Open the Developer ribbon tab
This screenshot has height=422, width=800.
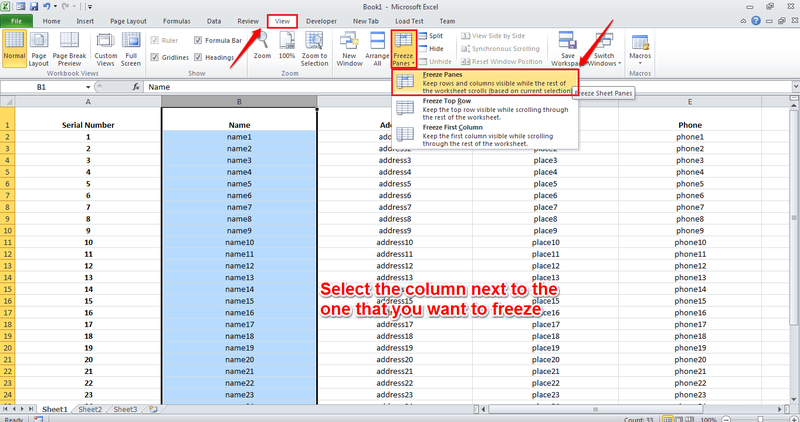pyautogui.click(x=321, y=21)
